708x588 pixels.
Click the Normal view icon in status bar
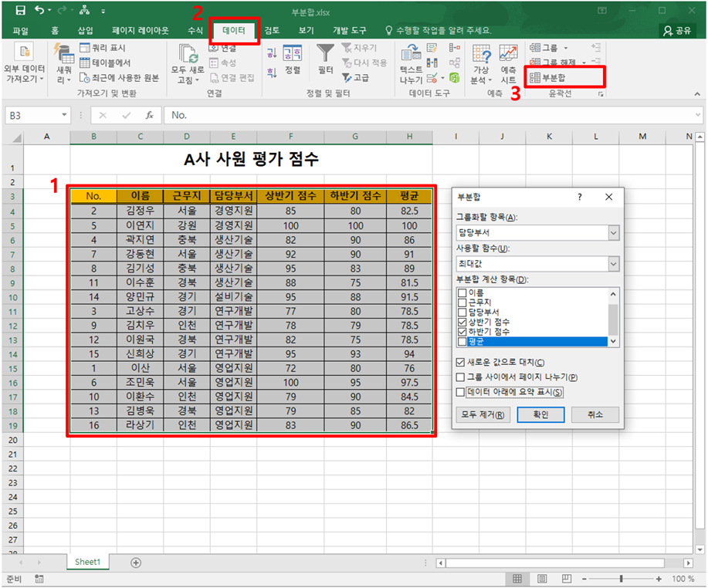[x=517, y=579]
